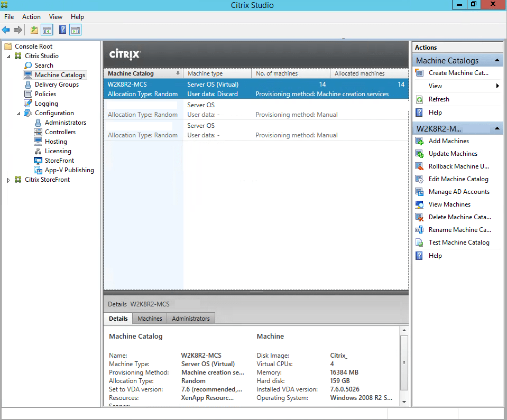Click the Logging icon in tree
The height and width of the screenshot is (420, 507).
28,104
